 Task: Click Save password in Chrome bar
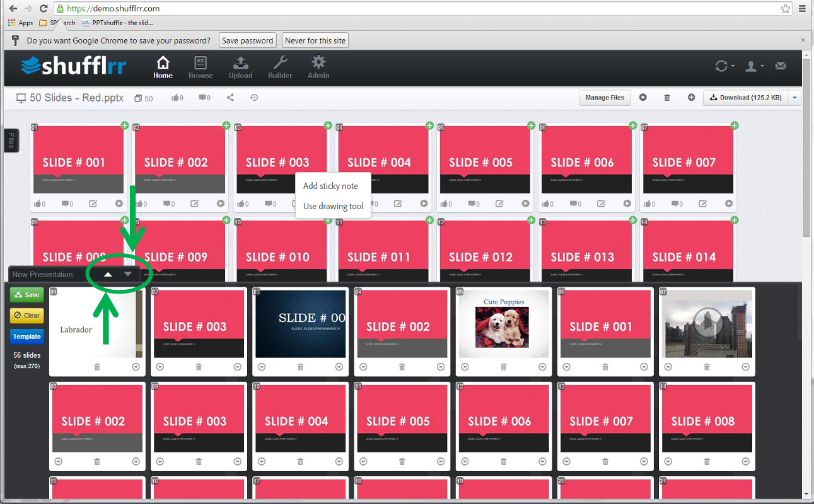248,40
